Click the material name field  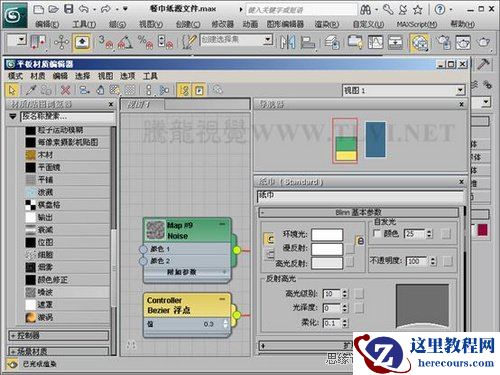[x=360, y=197]
